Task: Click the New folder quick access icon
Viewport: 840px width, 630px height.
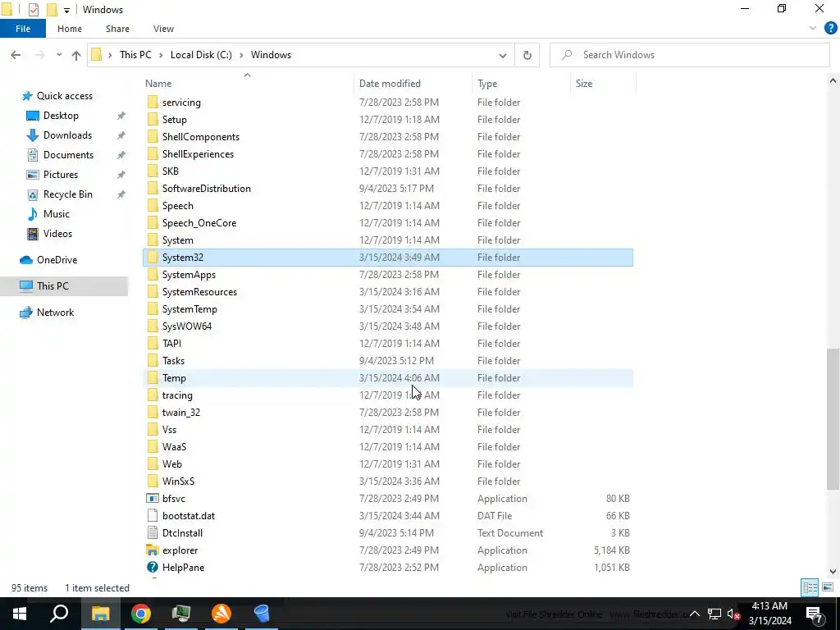Action: (52, 9)
